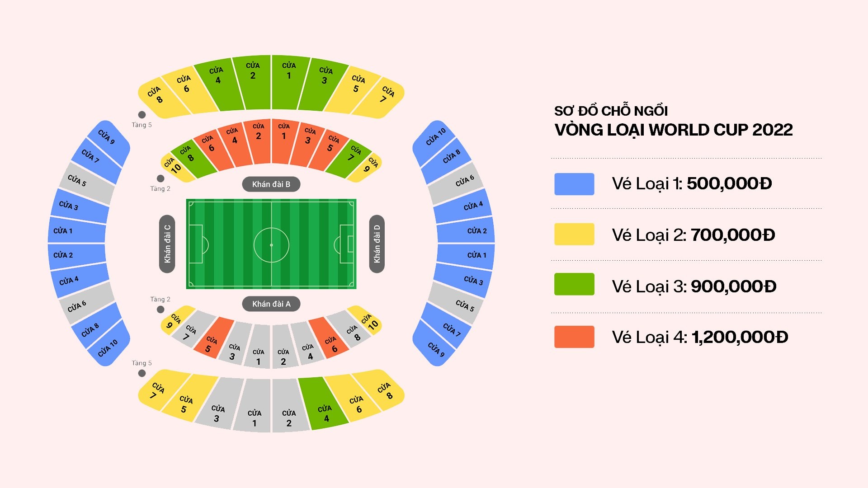Select green Cửa 1 in Stand B upper tier

(288, 81)
